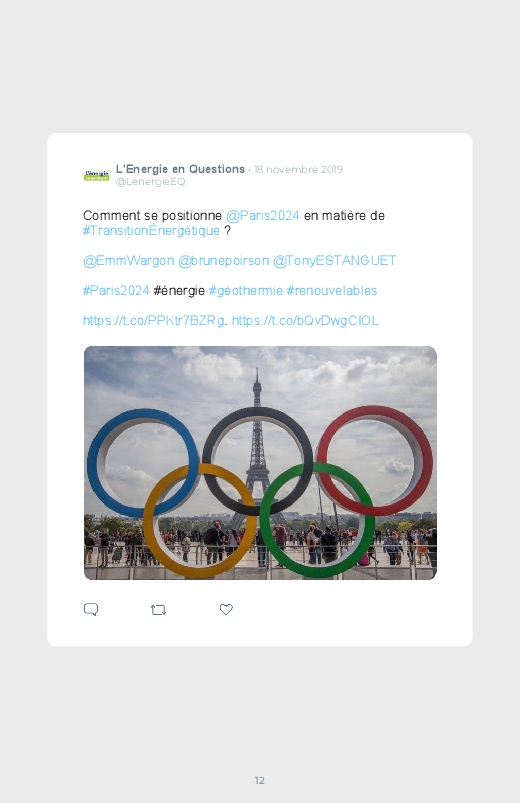520x803 pixels.
Task: Open the L'Energie en Questions avatar logo
Action: point(96,176)
